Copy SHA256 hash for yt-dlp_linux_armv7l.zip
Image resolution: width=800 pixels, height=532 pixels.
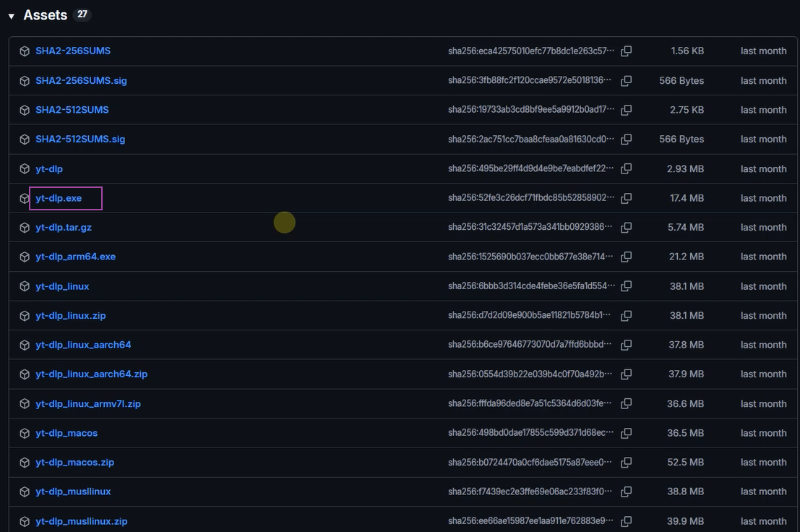point(626,403)
